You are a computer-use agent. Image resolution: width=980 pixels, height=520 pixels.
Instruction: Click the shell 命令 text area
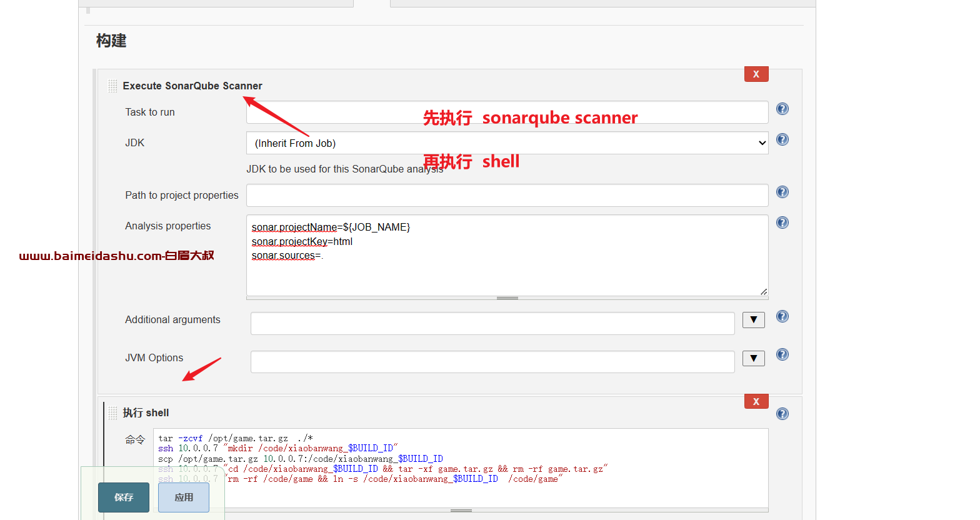[x=461, y=468]
